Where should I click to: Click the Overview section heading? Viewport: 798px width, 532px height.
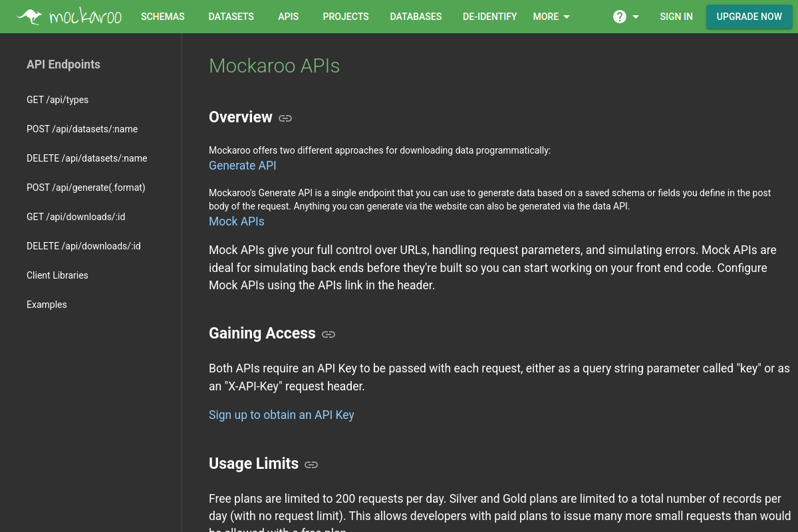click(x=241, y=118)
